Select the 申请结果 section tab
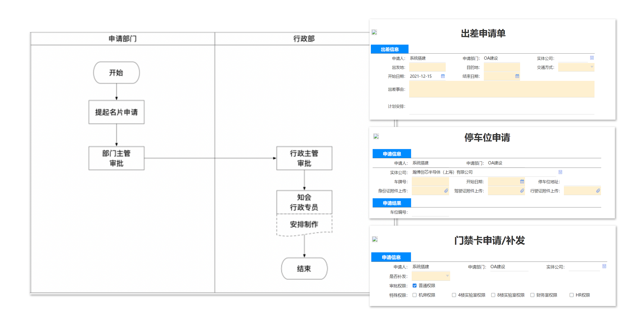644x321 pixels. pyautogui.click(x=392, y=203)
